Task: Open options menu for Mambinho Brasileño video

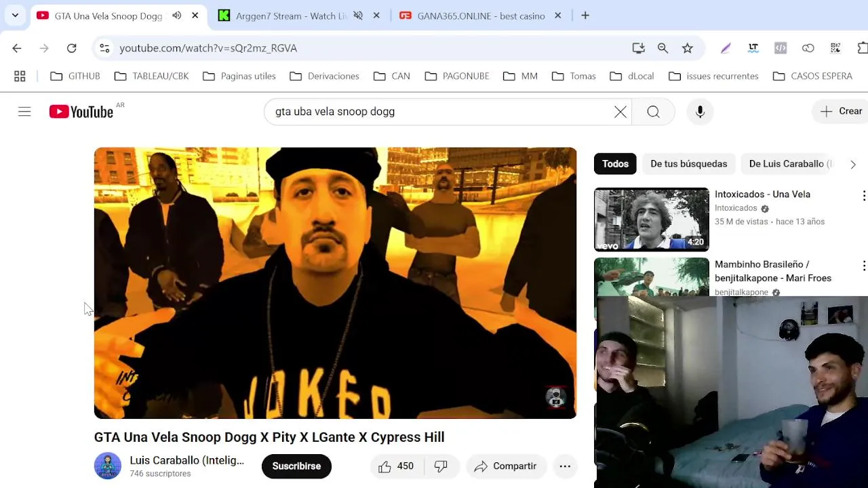Action: click(863, 266)
